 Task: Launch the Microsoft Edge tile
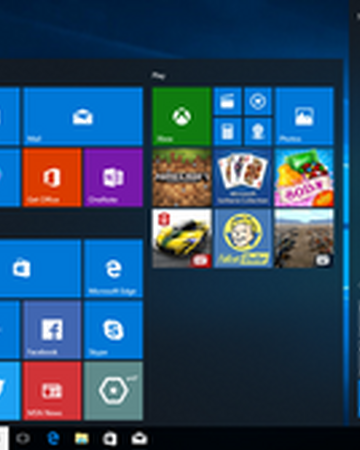(x=114, y=268)
